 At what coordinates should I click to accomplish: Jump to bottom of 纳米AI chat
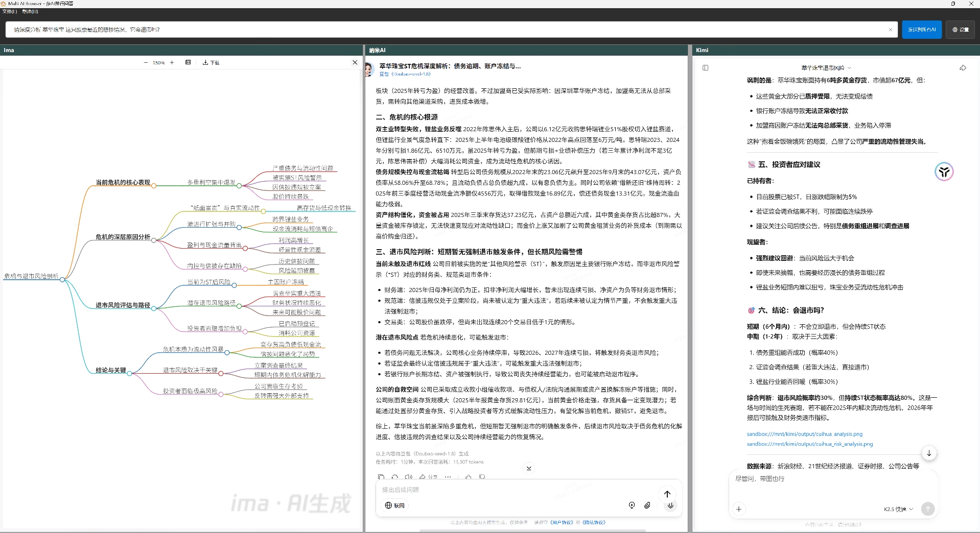(529, 468)
